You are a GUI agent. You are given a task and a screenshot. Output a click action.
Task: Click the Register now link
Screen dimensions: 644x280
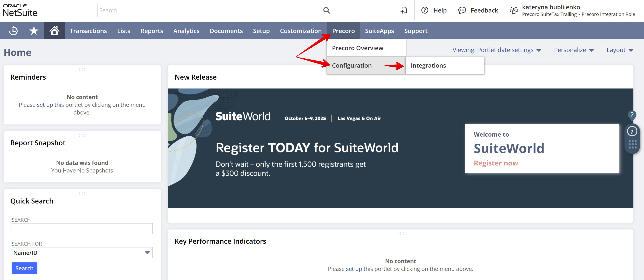[x=496, y=163]
